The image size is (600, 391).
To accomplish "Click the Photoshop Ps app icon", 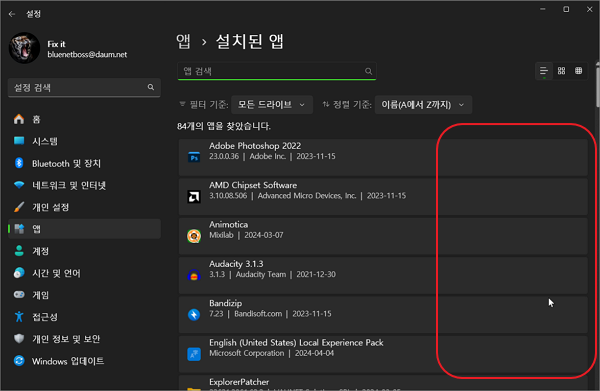I will [194, 157].
